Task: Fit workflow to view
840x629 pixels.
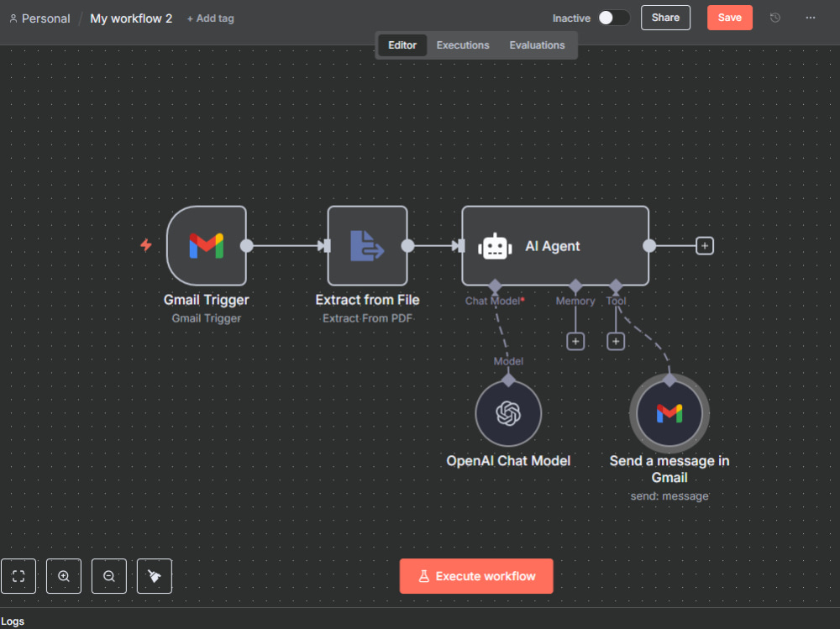Action: (18, 576)
